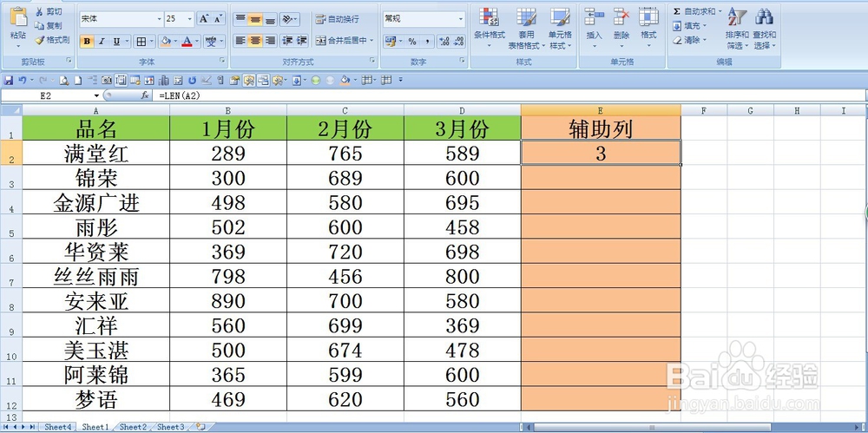This screenshot has width=868, height=433.
Task: Click the Paste (粘贴) icon
Action: 18,17
